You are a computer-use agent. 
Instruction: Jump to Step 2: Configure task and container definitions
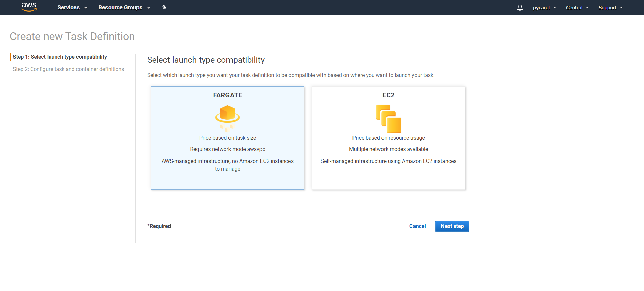pyautogui.click(x=68, y=69)
